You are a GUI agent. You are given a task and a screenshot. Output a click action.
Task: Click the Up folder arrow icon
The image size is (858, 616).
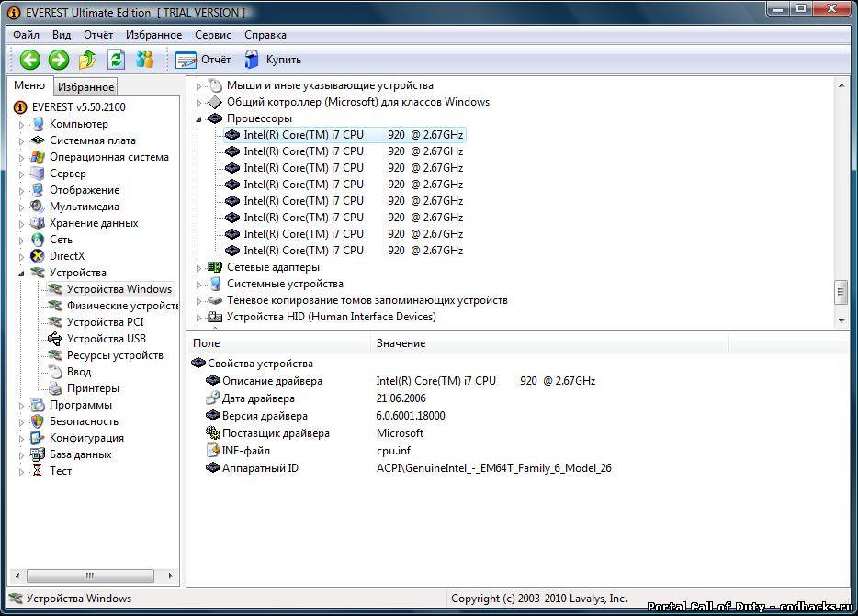tap(87, 60)
